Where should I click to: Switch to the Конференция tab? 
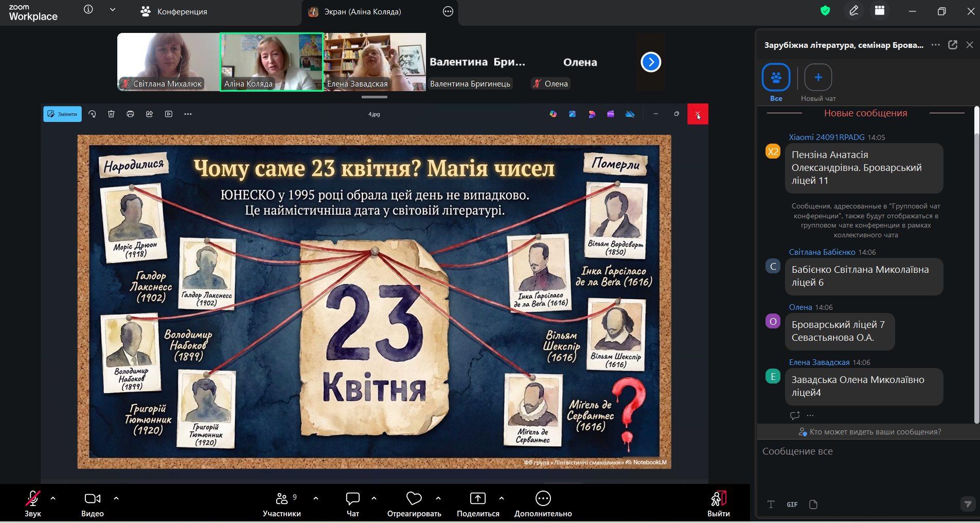(x=174, y=11)
